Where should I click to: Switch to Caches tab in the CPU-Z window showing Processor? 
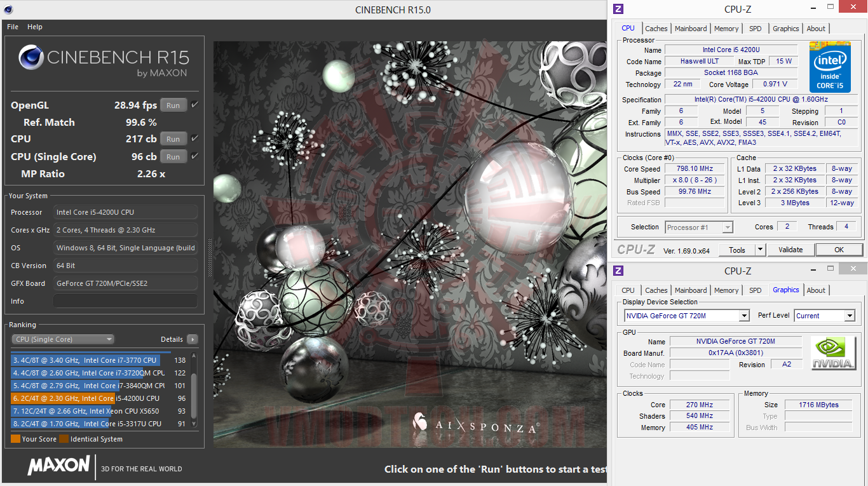click(656, 29)
